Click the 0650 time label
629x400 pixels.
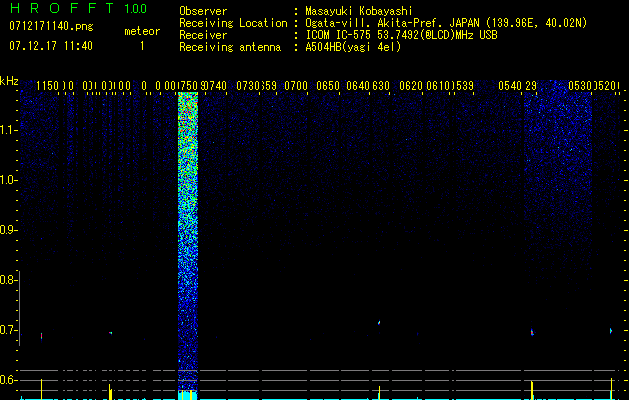coord(328,86)
